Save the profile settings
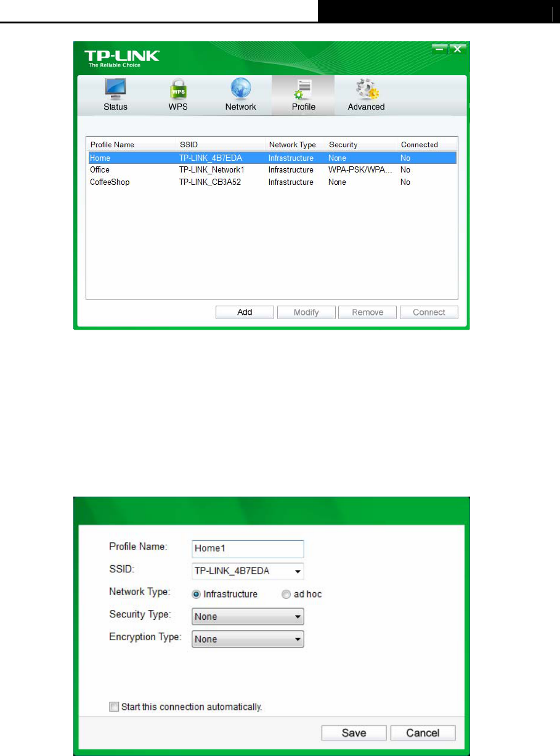This screenshot has width=560, height=756. tap(354, 733)
